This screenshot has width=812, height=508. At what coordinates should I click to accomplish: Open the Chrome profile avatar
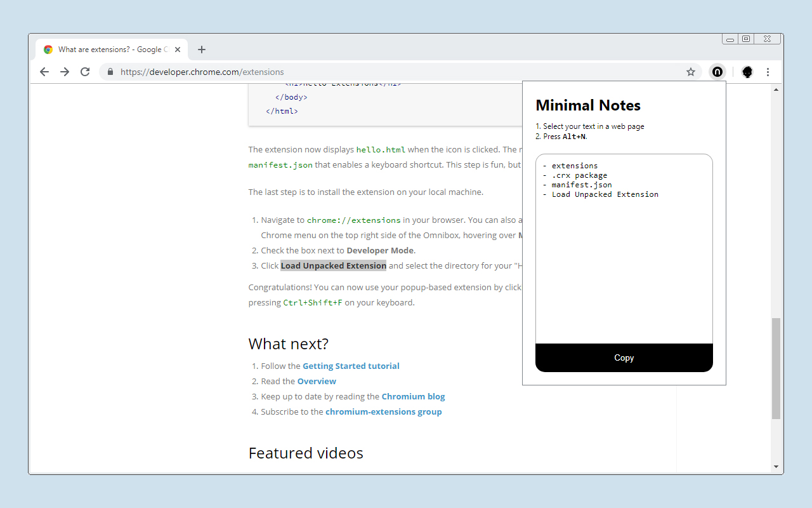coord(747,72)
